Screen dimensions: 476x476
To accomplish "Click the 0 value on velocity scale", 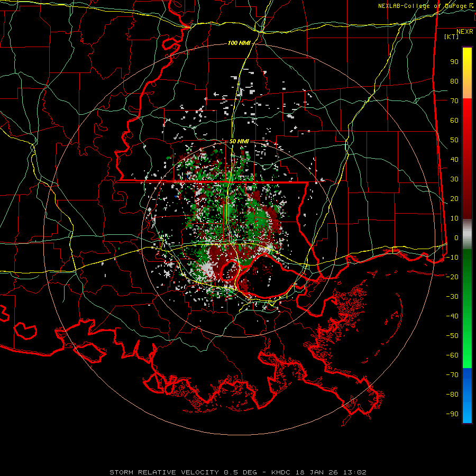I will (456, 238).
